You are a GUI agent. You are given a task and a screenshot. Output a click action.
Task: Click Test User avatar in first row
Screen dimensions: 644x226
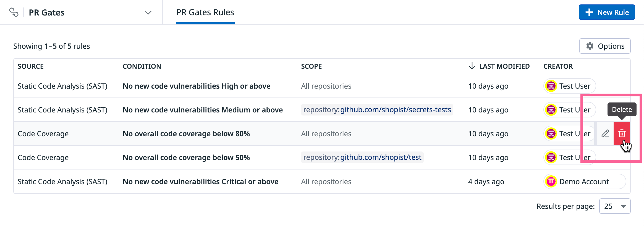[x=551, y=86]
